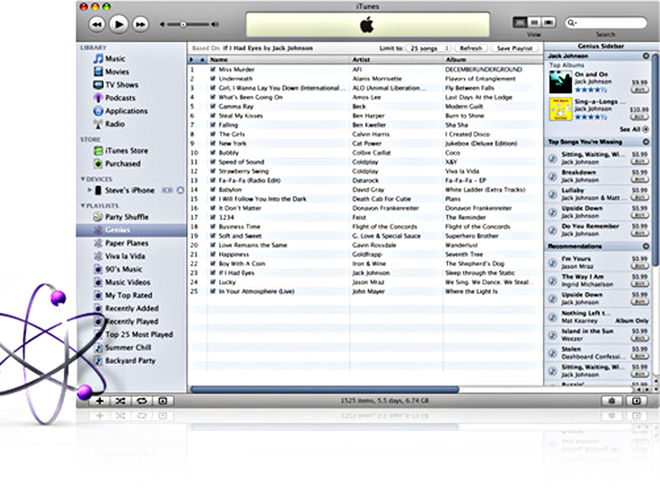Collapse the Playlists section
The image size is (660, 495).
coord(83,205)
